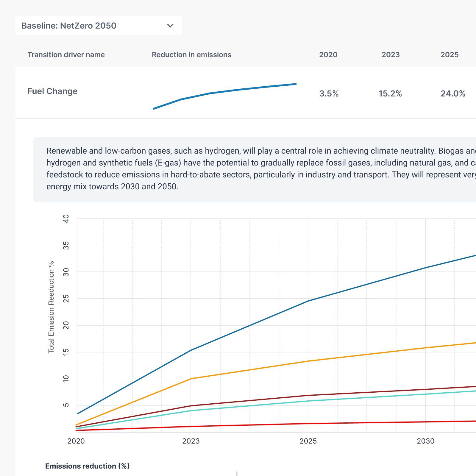
Task: Click the 10 y-axis tick label
Action: [x=66, y=379]
